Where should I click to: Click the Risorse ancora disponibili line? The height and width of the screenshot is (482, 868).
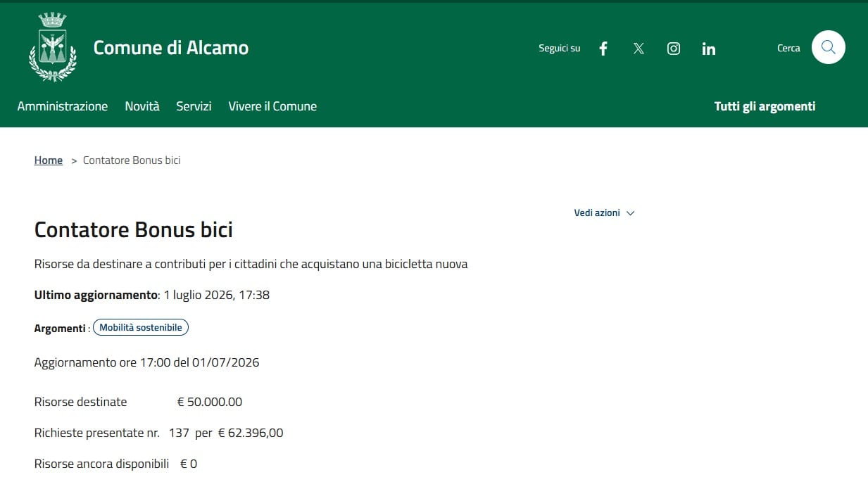(x=115, y=464)
